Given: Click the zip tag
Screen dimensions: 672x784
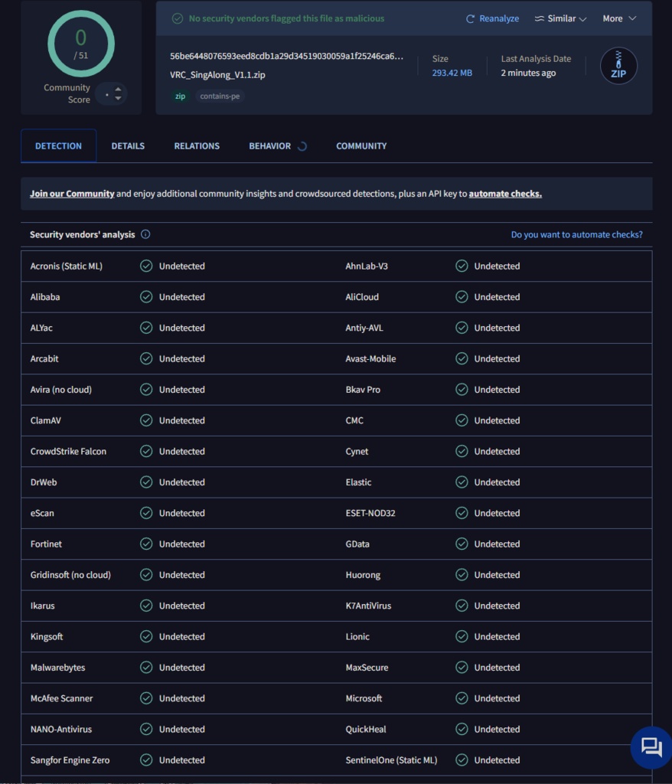Looking at the screenshot, I should pyautogui.click(x=180, y=96).
